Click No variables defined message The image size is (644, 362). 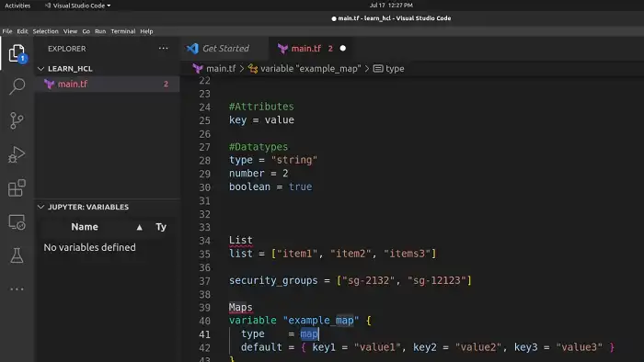[x=89, y=248]
